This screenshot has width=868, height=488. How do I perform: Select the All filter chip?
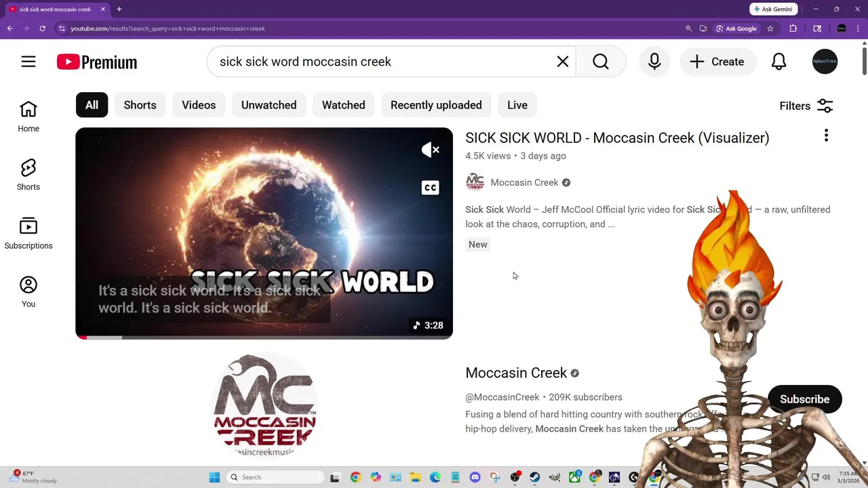[x=92, y=105]
